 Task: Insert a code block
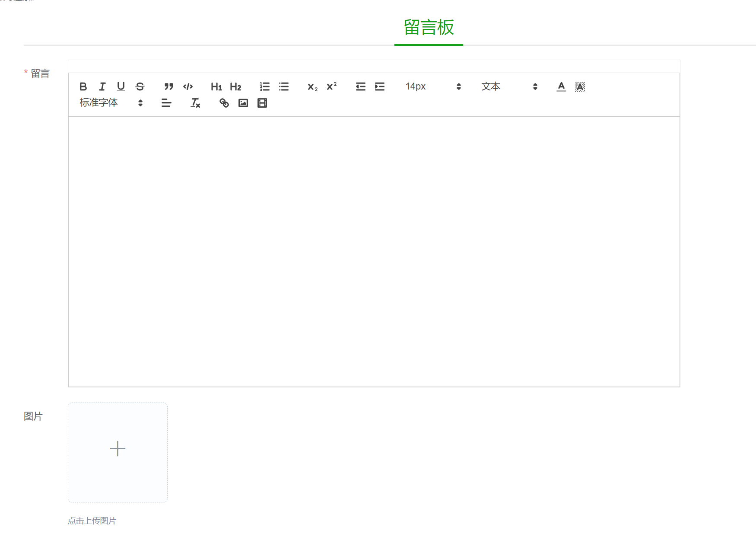pyautogui.click(x=187, y=86)
